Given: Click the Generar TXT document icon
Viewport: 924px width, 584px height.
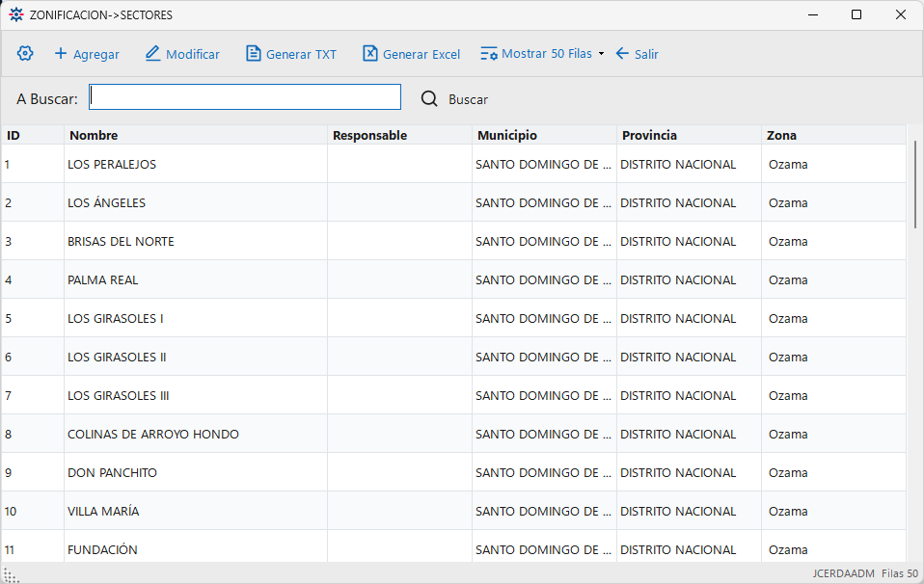Looking at the screenshot, I should pyautogui.click(x=254, y=54).
